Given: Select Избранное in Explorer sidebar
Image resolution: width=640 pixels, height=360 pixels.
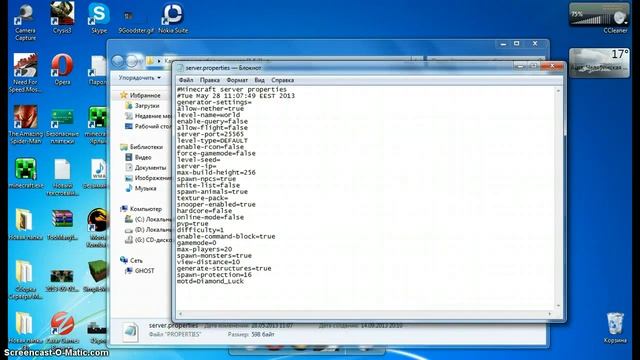Looking at the screenshot, I should 145,95.
